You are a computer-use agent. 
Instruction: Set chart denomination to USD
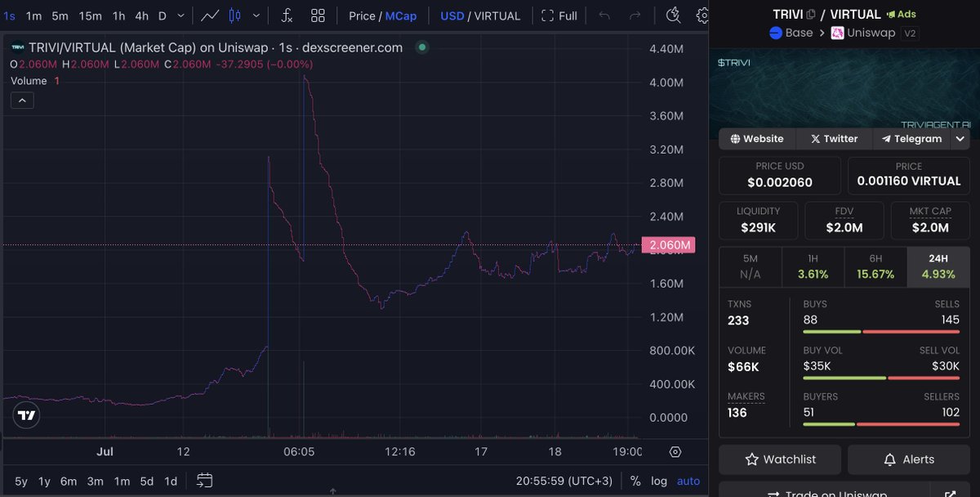pyautogui.click(x=452, y=16)
